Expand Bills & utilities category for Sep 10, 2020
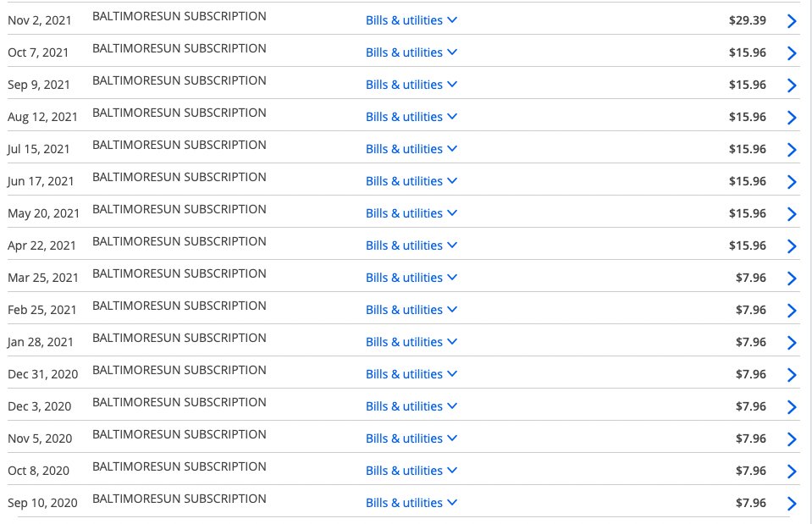The width and height of the screenshot is (812, 524). (412, 502)
